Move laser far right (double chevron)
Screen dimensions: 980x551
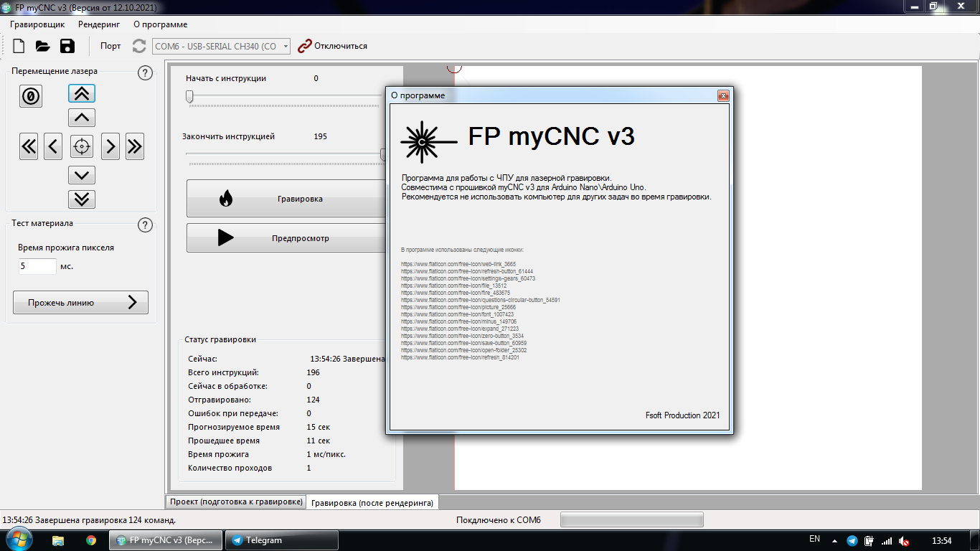[135, 146]
